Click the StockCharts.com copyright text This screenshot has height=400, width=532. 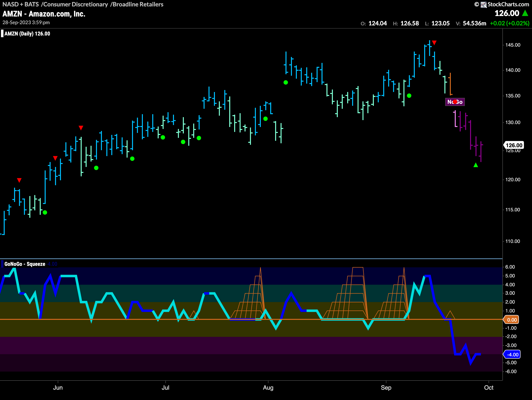click(x=508, y=4)
